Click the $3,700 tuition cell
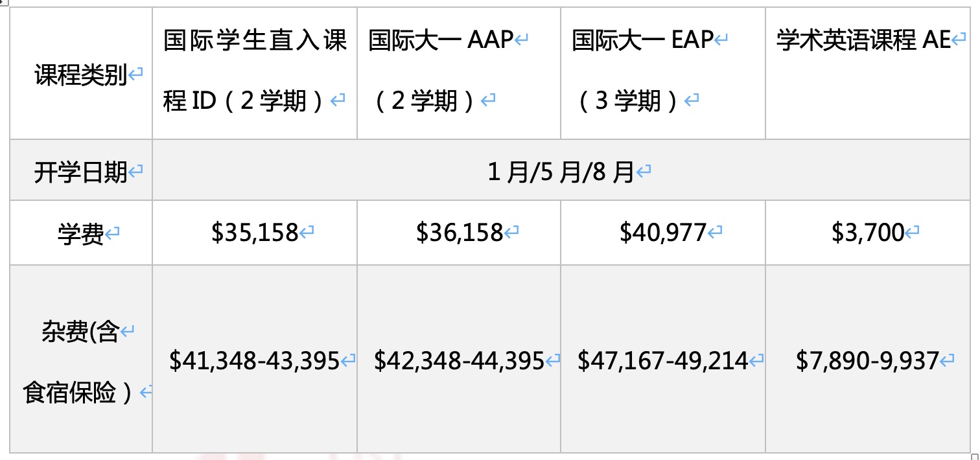The width and height of the screenshot is (980, 460). point(867,233)
